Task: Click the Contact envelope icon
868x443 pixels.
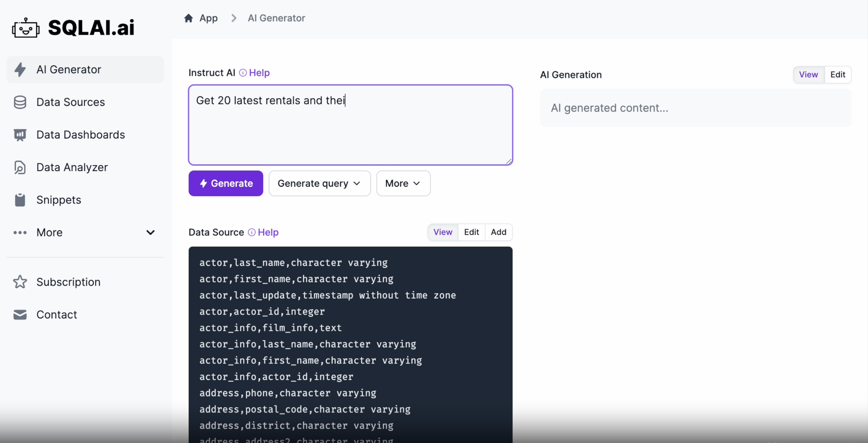Action: coord(20,314)
